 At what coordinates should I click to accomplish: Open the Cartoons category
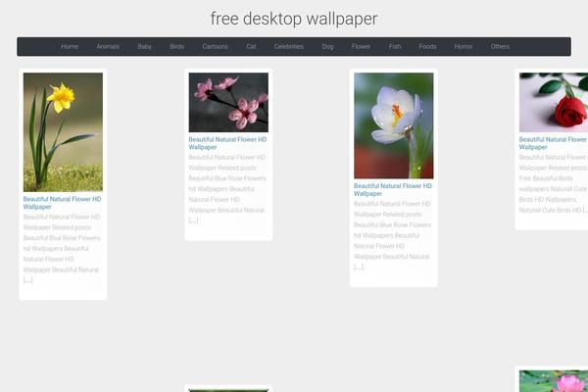[215, 46]
